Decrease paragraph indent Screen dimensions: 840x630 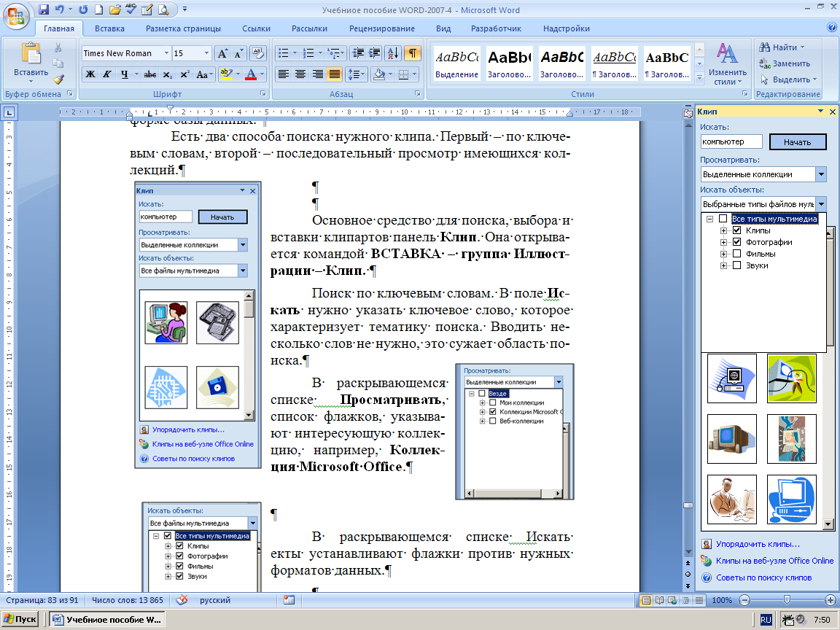359,53
